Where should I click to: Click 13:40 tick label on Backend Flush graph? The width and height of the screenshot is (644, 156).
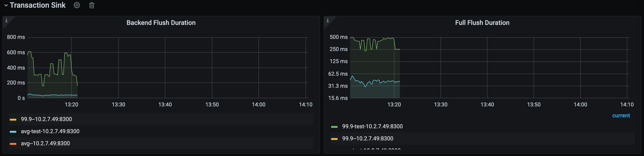[x=165, y=105]
